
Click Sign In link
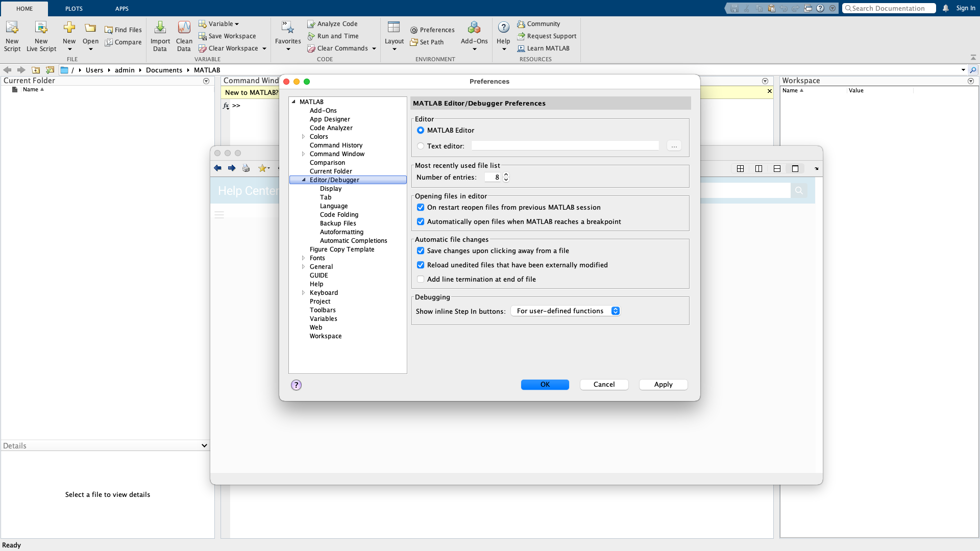point(966,8)
